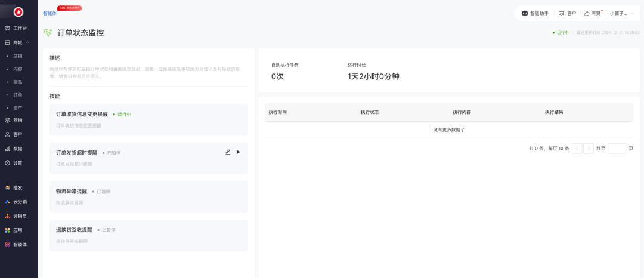Open 设置 settings gear icon
The height and width of the screenshot is (278, 644).
click(x=7, y=163)
